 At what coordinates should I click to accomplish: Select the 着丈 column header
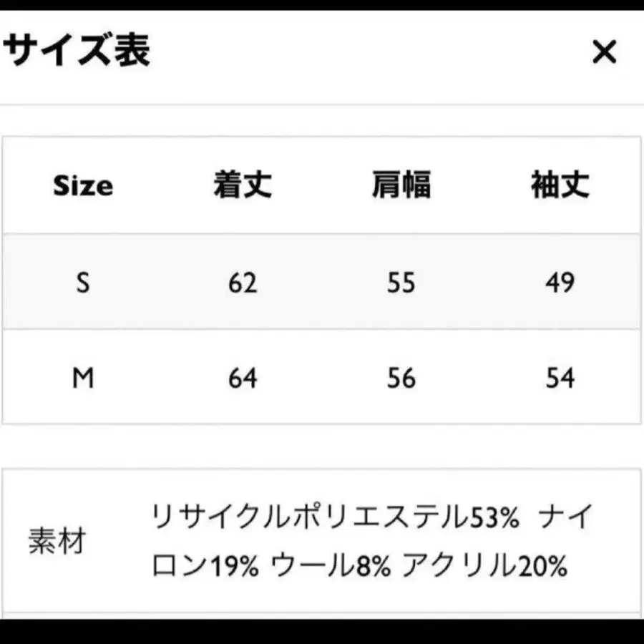243,186
